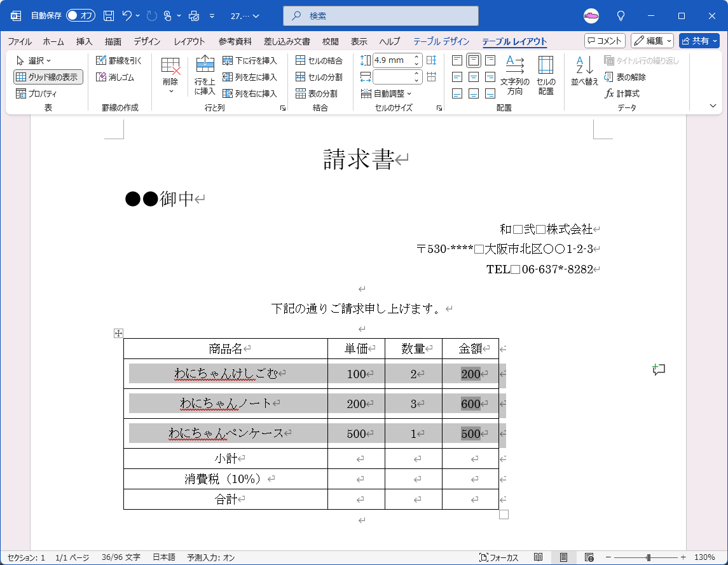Switch to web layout view
Viewport: 728px width, 565px height.
(589, 557)
